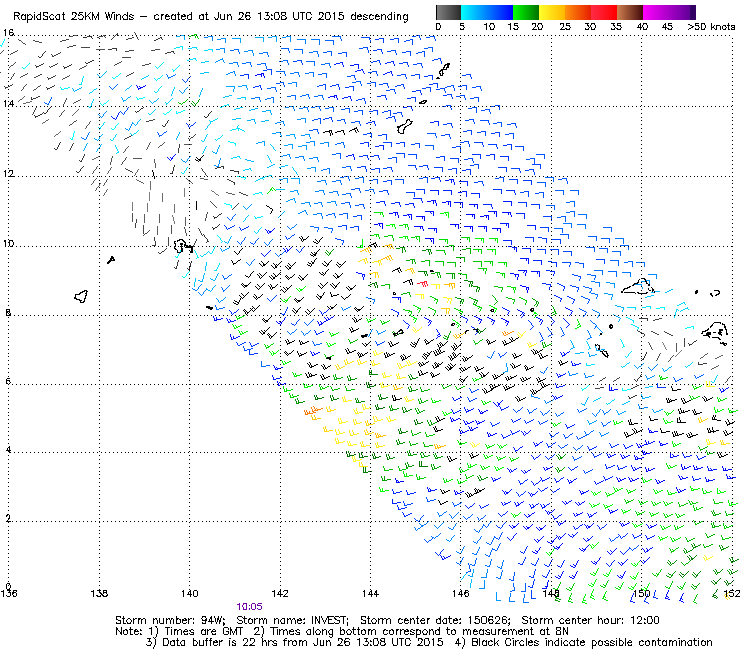
Task: Click the gray 0–5 knots legend swatch
Action: coord(448,12)
